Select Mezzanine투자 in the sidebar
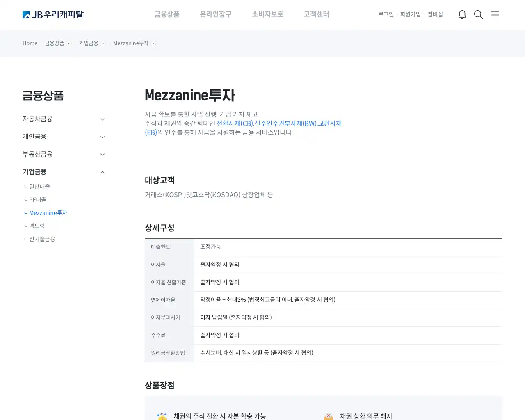Screen dimensions: 525x420 tap(48, 213)
